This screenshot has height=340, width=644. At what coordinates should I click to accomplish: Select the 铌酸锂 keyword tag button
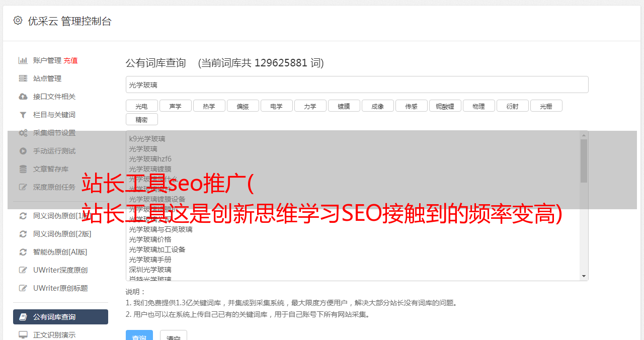(445, 106)
